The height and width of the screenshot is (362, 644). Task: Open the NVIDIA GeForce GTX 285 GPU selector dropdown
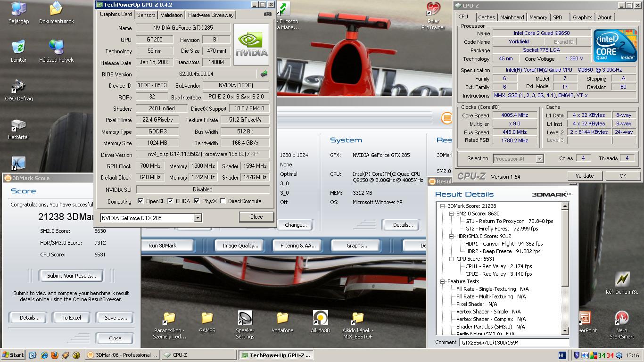pos(198,218)
